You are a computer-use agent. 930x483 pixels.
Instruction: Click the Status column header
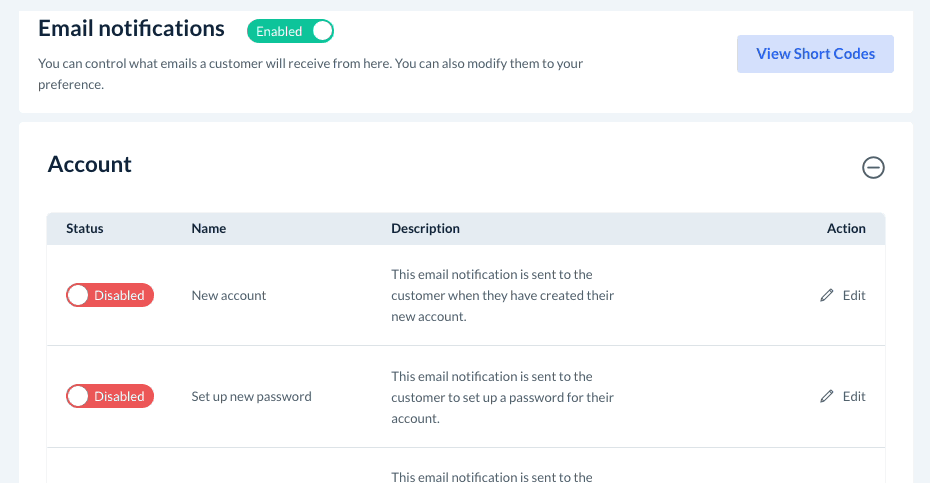tap(85, 229)
